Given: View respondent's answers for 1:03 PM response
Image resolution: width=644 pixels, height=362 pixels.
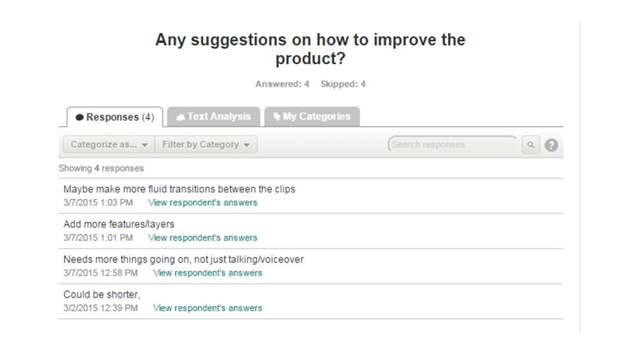Looking at the screenshot, I should click(x=203, y=203).
